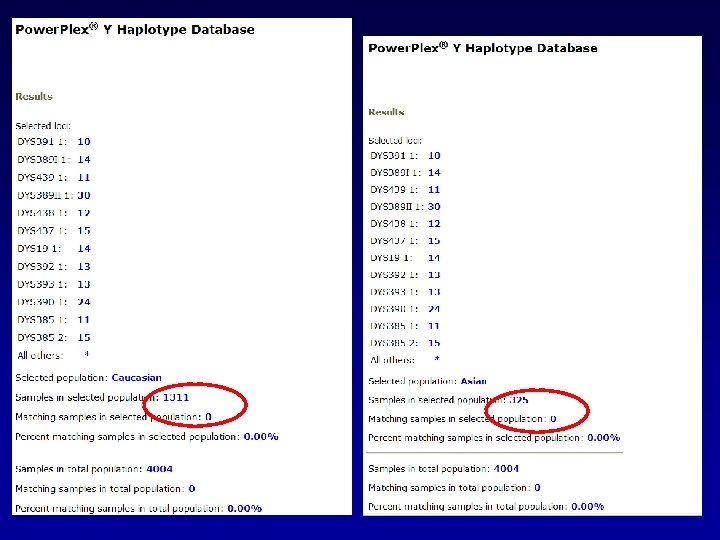The height and width of the screenshot is (540, 720).
Task: Select the DYS439 value 11 in the Caucasian panel
Action: 84,177
